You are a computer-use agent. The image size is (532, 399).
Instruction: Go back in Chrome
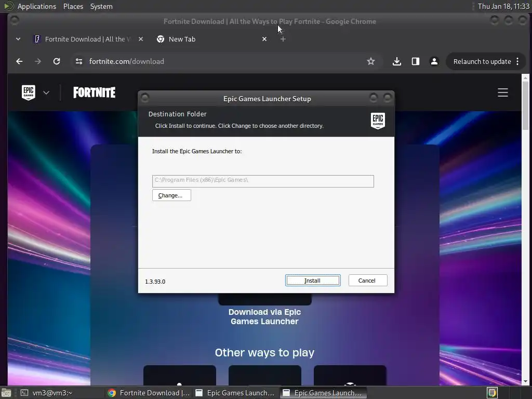[x=19, y=61]
